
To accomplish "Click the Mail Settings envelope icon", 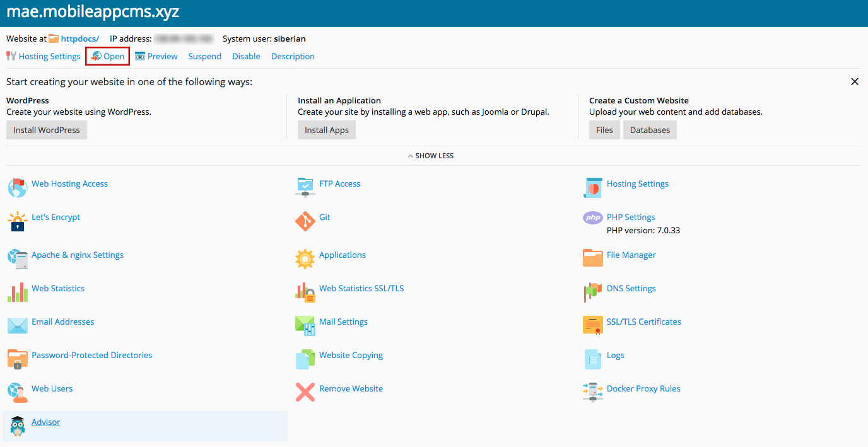I will 305,325.
